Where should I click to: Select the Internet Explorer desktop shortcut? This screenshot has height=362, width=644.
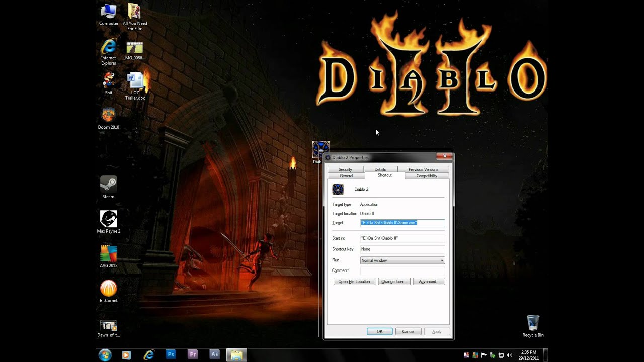109,52
